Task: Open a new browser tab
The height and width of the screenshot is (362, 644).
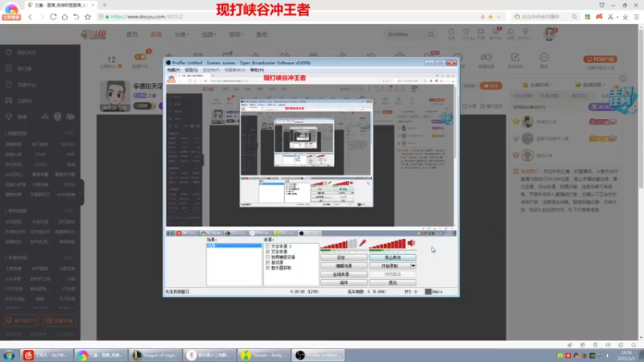Action: [x=105, y=5]
